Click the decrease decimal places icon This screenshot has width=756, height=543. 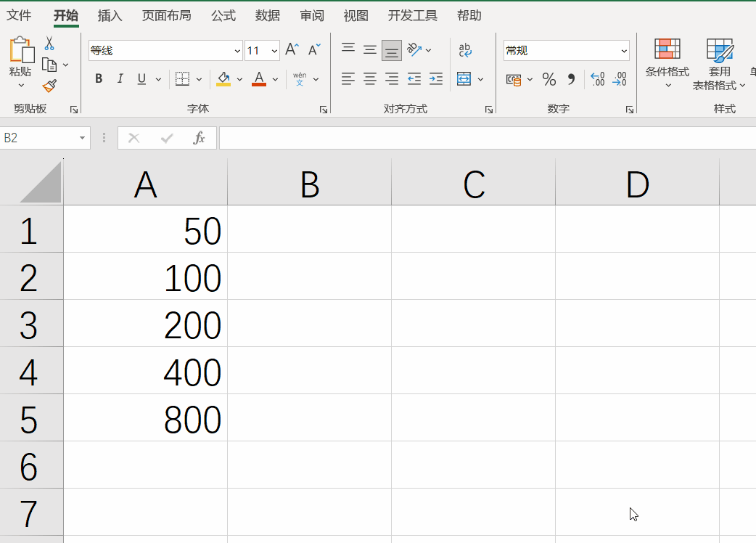coord(620,79)
